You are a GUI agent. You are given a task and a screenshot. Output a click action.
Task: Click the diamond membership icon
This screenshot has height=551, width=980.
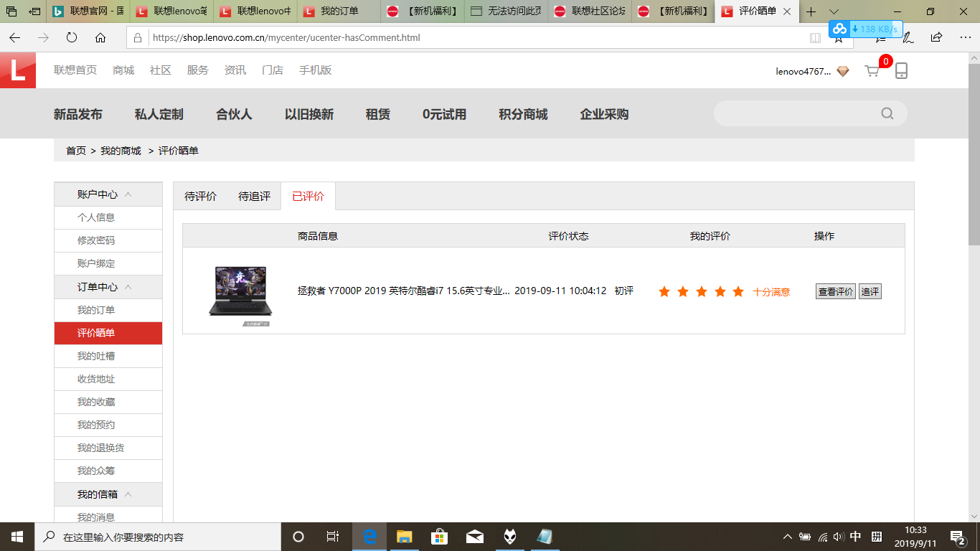click(x=843, y=71)
